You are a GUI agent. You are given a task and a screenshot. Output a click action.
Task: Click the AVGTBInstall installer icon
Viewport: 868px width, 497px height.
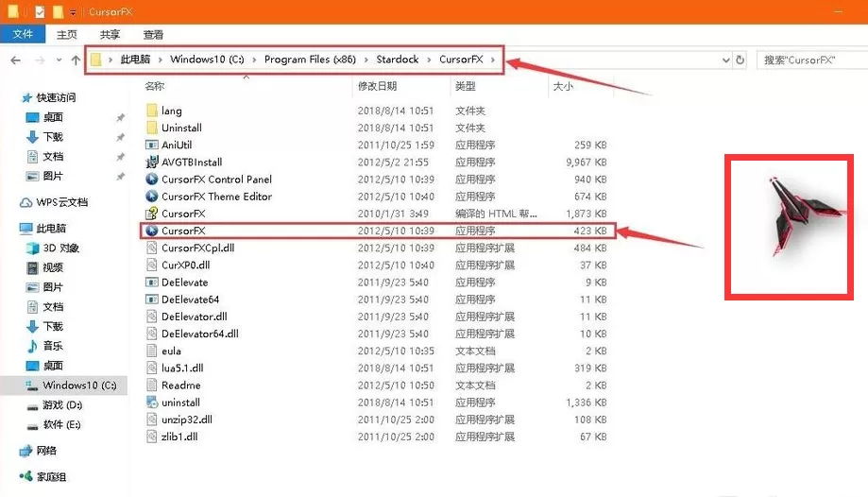[152, 162]
